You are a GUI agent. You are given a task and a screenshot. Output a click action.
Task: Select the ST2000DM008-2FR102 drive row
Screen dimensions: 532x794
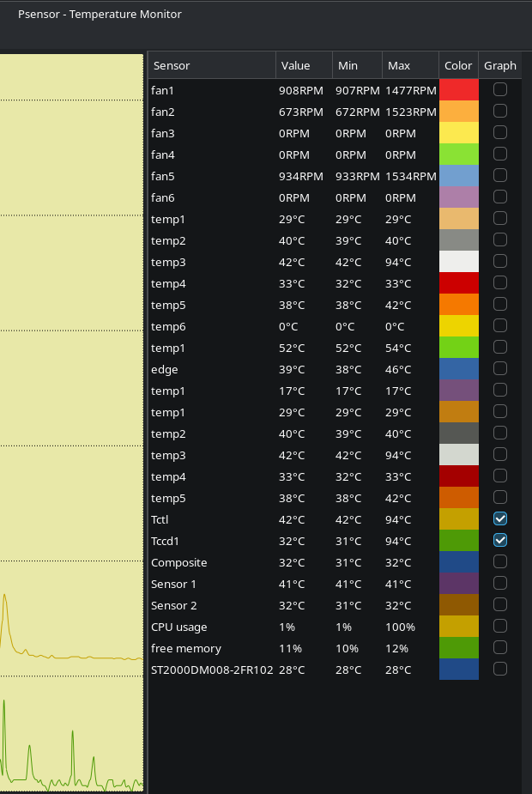click(x=336, y=669)
